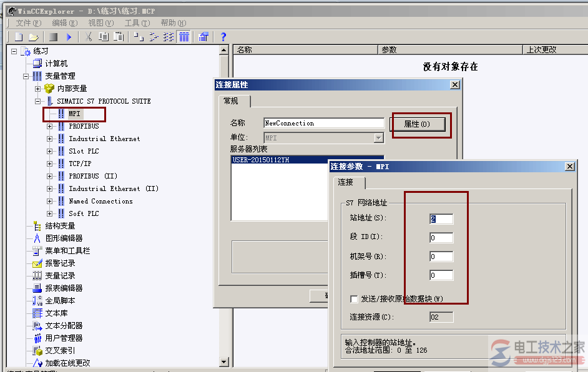Click the Activate runtime play icon
Image resolution: width=588 pixels, height=372 pixels.
click(69, 37)
